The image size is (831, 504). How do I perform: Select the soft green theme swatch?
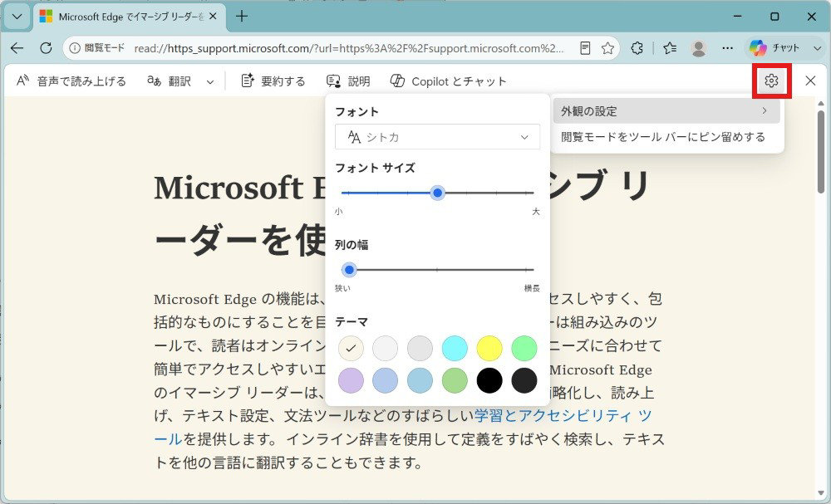455,380
